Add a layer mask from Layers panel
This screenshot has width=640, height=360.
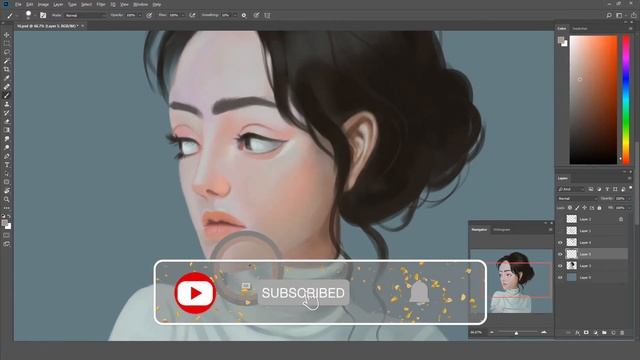tap(586, 333)
